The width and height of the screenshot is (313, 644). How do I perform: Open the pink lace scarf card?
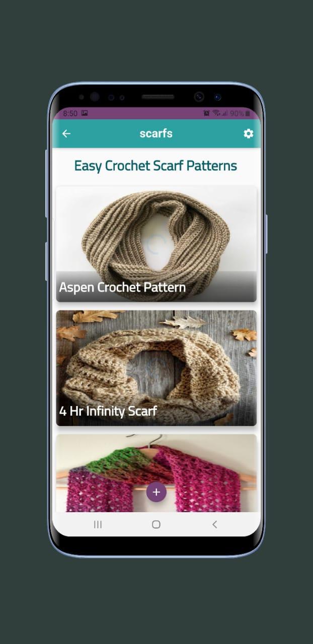(x=156, y=473)
